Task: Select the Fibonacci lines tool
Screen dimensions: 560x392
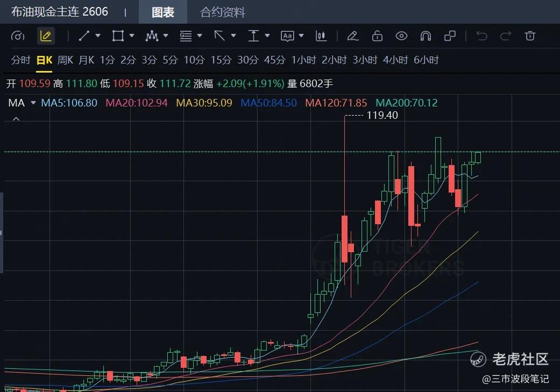Action: click(186, 35)
